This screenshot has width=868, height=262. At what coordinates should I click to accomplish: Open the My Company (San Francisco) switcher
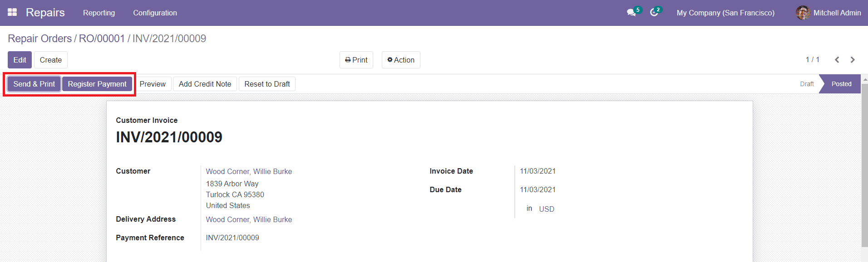coord(725,13)
